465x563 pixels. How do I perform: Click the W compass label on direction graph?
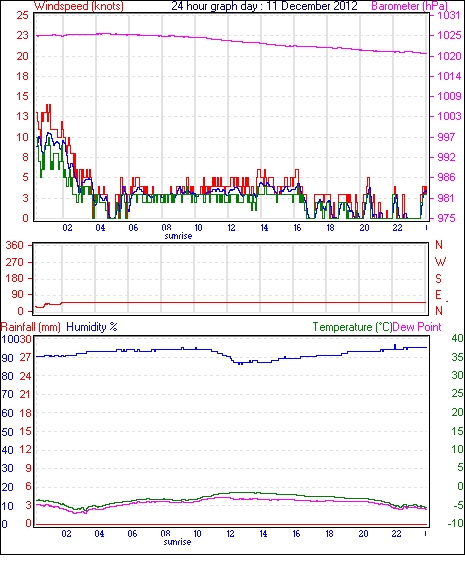point(440,262)
